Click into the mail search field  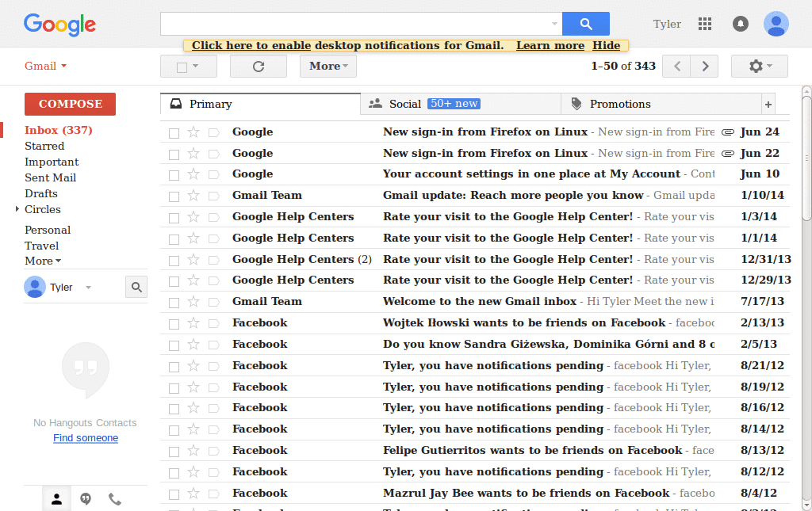tap(355, 24)
